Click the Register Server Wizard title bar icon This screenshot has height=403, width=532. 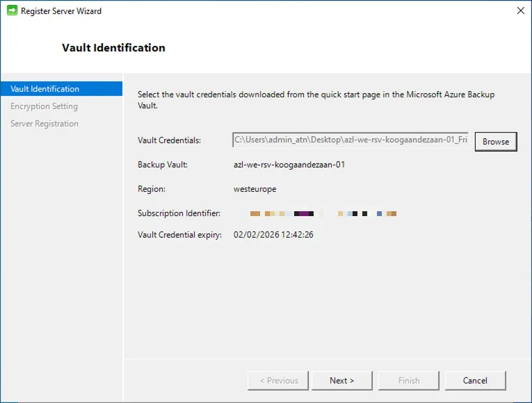[x=12, y=11]
